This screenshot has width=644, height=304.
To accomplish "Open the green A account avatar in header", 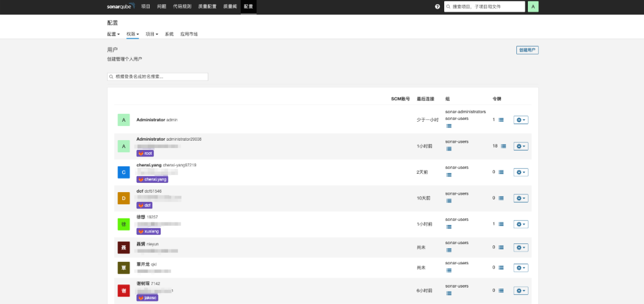I will coord(533,7).
